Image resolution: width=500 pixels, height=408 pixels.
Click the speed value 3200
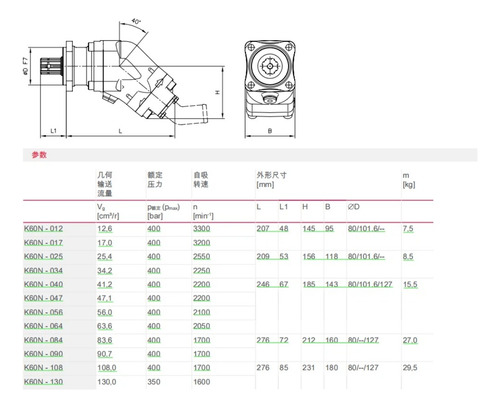(x=202, y=243)
